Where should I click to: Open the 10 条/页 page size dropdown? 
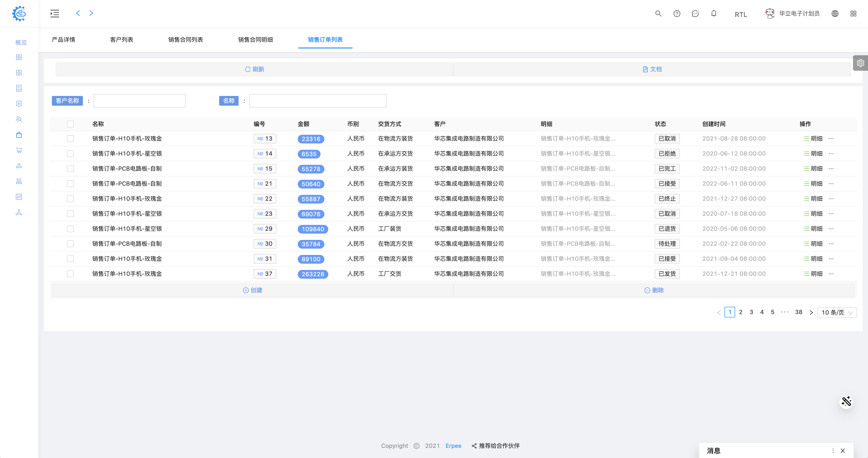point(837,313)
